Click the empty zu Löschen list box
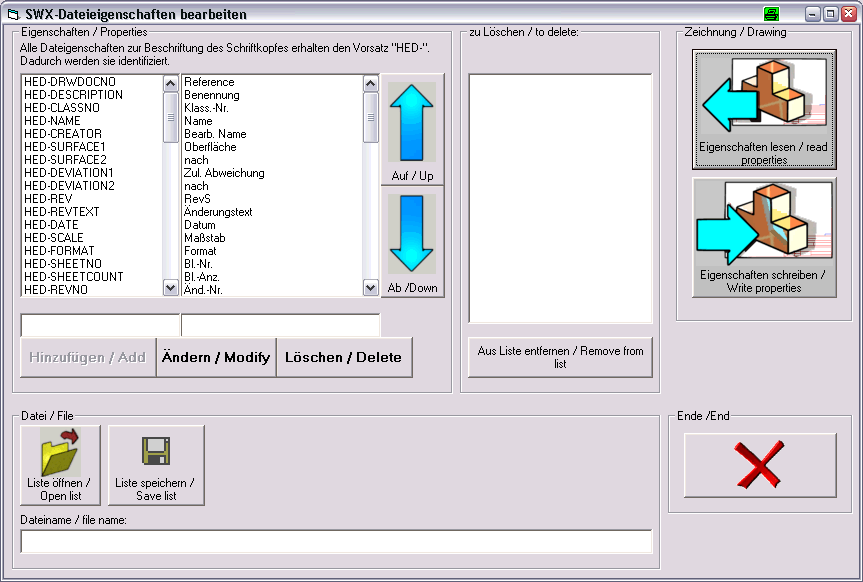863x582 pixels. pos(560,198)
